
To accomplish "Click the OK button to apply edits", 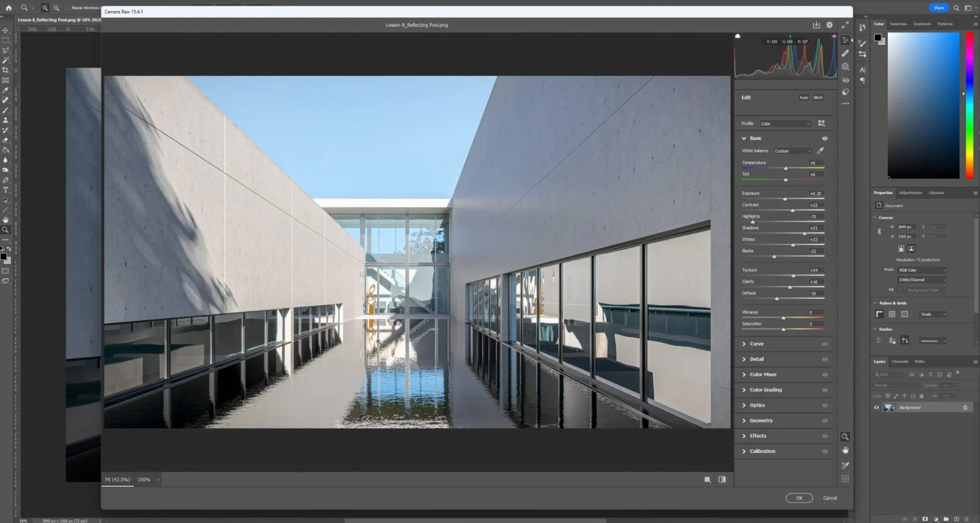I will click(x=799, y=497).
